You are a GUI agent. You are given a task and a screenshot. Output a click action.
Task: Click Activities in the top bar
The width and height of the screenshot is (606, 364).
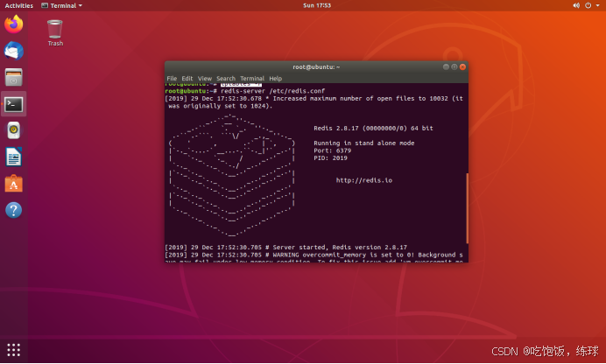pyautogui.click(x=19, y=5)
